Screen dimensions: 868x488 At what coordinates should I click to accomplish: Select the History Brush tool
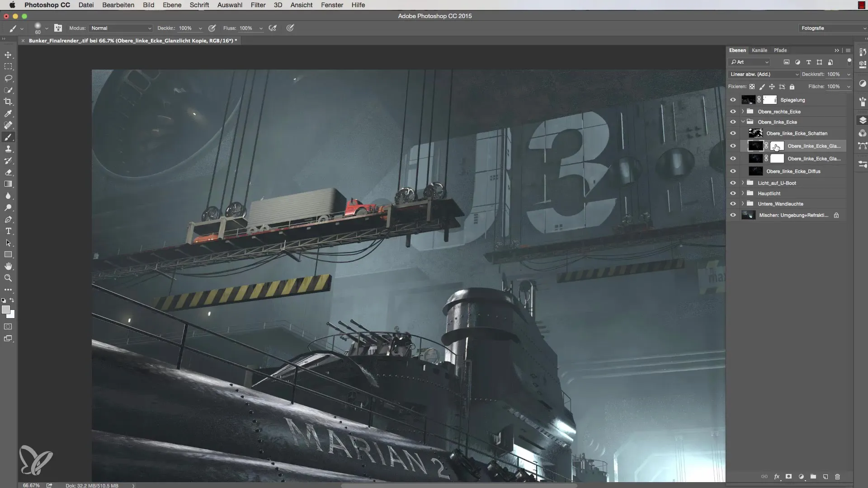click(x=8, y=160)
